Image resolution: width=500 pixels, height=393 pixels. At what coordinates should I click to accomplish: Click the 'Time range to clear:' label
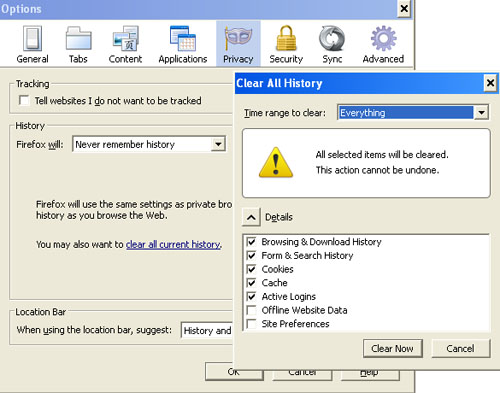click(285, 113)
